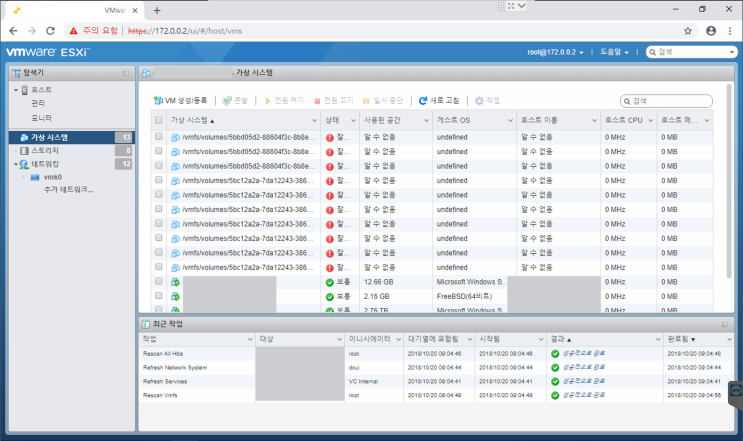Click the vertical scrollbar of VM list
743x441 pixels.
[x=729, y=181]
